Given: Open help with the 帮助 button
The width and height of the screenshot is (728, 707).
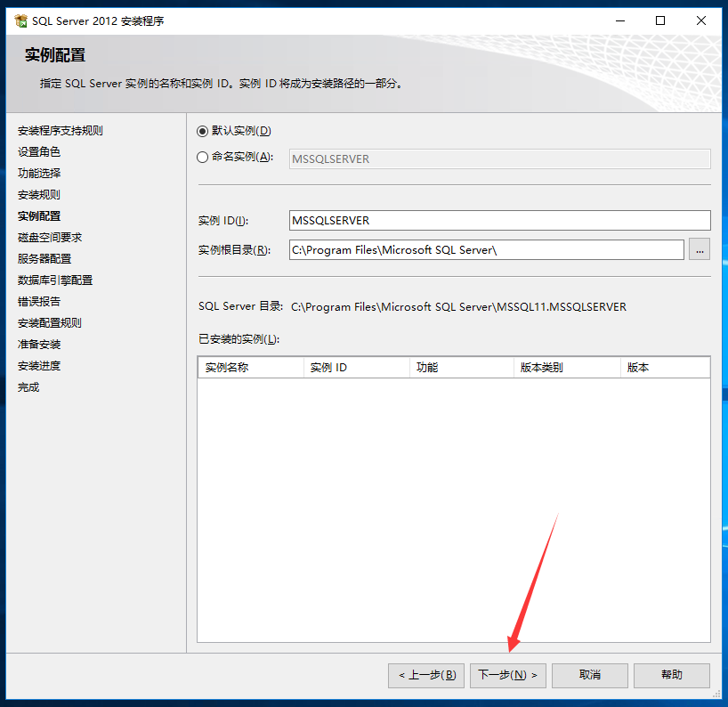Looking at the screenshot, I should point(671,675).
